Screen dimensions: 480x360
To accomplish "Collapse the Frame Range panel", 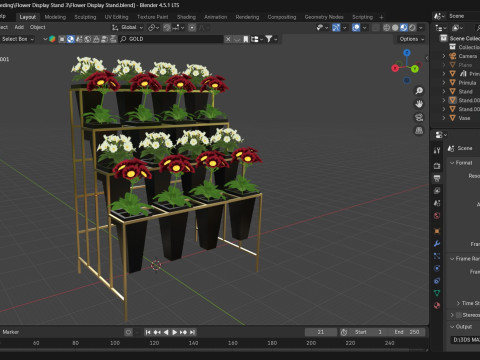I will 452,259.
